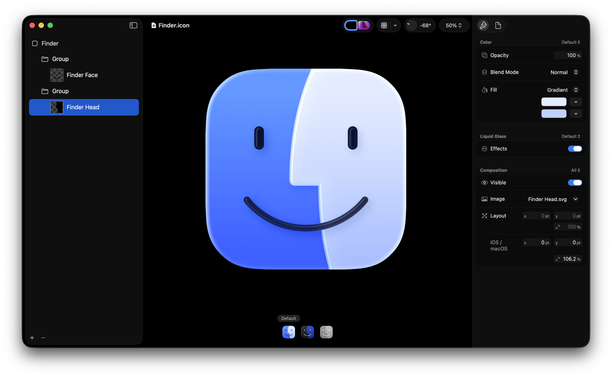Select the mono gray icon preview thumbnail

(326, 332)
